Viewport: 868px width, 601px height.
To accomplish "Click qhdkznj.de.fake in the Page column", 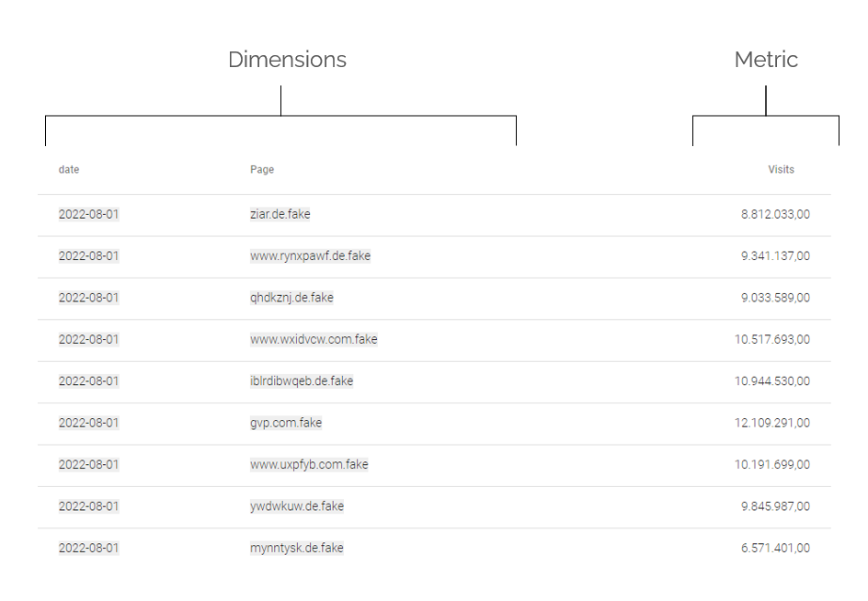I will click(x=291, y=298).
